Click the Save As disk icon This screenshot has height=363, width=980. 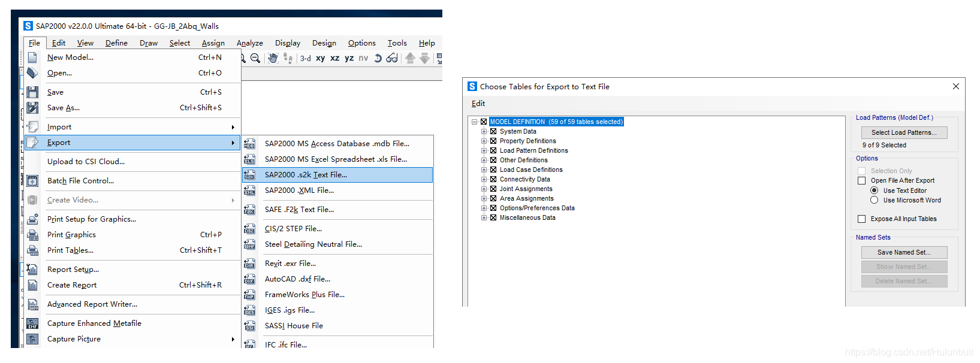click(x=32, y=108)
